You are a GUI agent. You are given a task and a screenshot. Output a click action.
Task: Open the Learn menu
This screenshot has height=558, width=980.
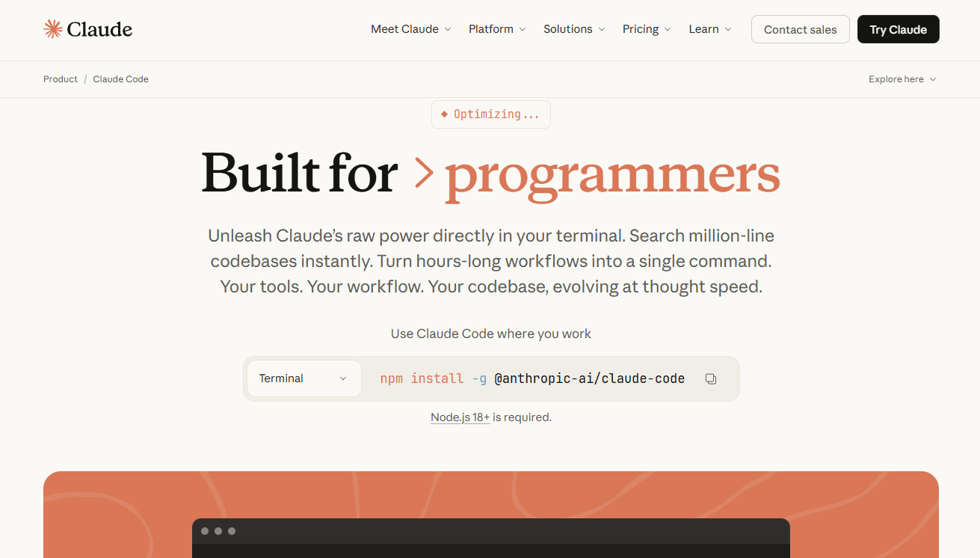point(709,29)
